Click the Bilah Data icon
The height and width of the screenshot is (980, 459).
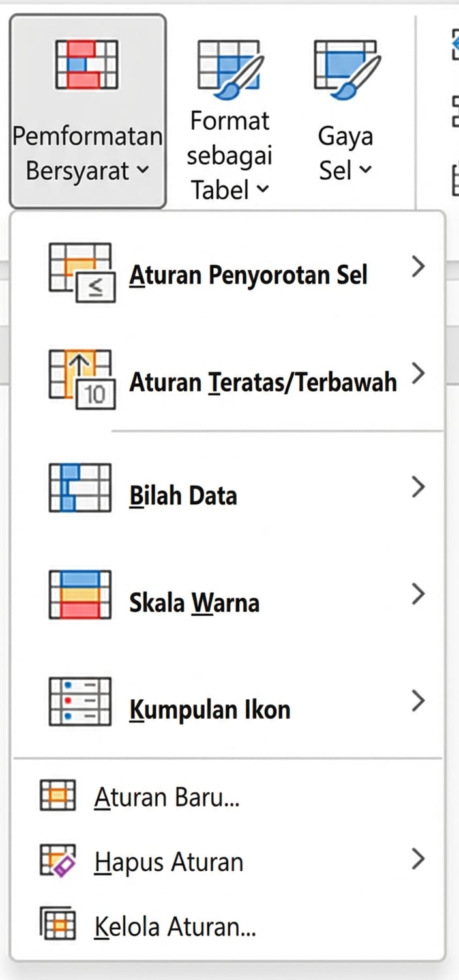tap(80, 488)
